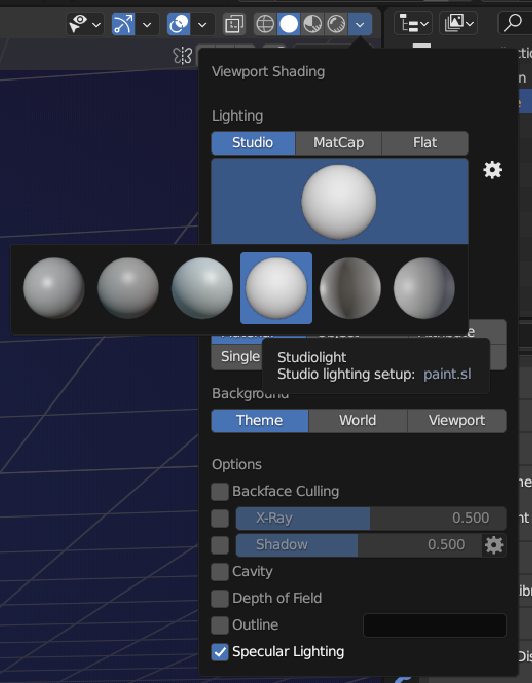Viewport: 532px width, 683px height.
Task: Select the Flat lighting tab
Action: click(x=425, y=143)
